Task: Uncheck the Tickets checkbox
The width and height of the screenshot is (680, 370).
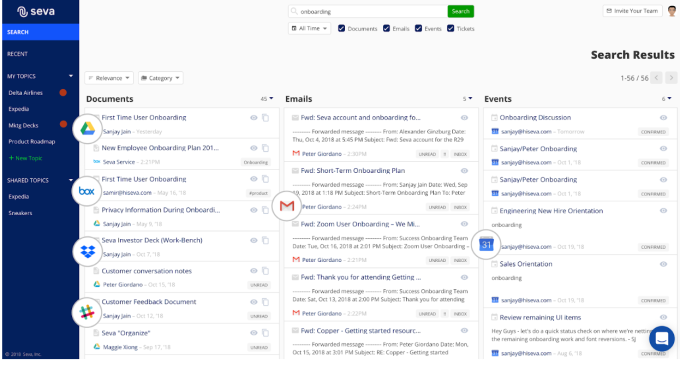Action: [451, 28]
